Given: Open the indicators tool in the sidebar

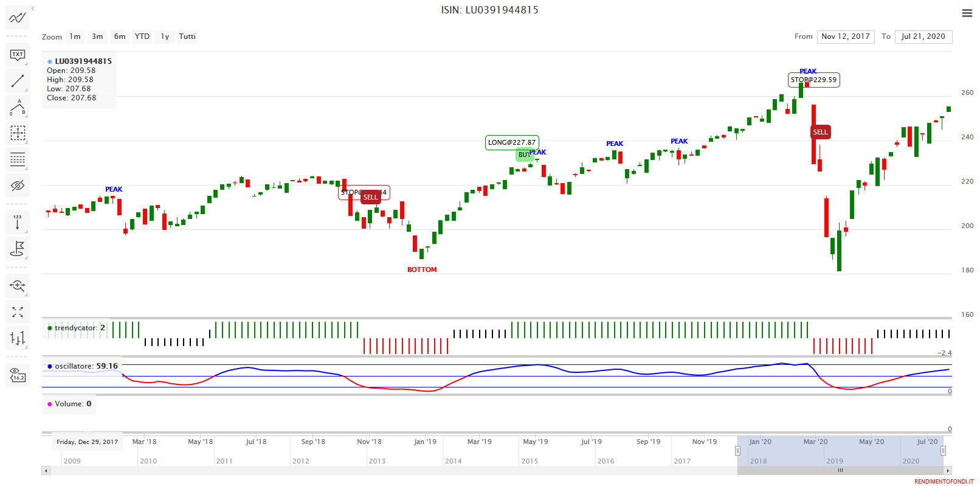Looking at the screenshot, I should click(x=17, y=18).
